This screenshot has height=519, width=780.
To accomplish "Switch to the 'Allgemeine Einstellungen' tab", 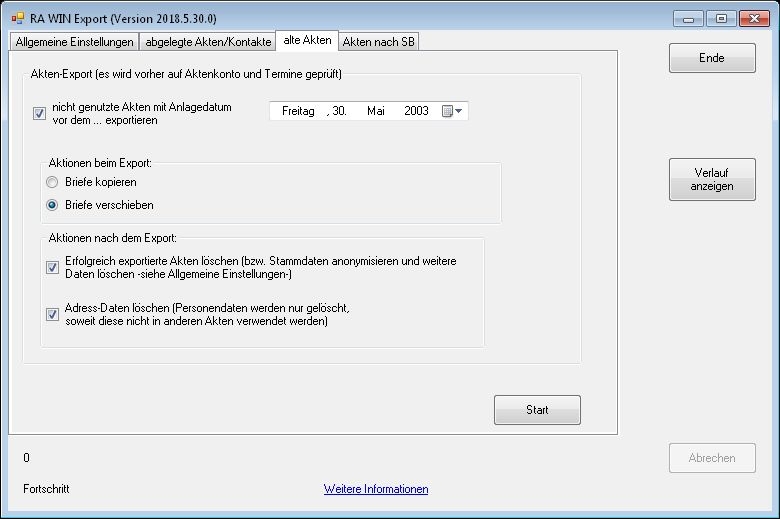I will [x=75, y=42].
